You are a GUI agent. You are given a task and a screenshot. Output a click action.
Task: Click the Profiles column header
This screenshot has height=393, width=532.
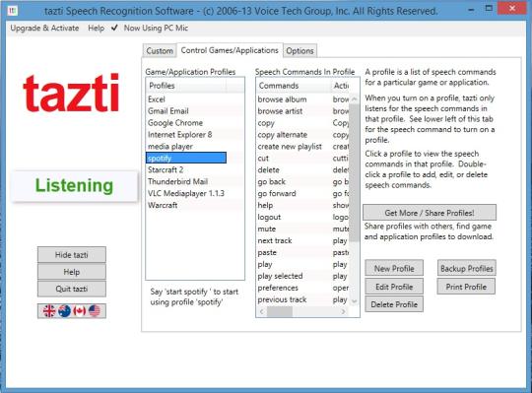[x=186, y=86]
